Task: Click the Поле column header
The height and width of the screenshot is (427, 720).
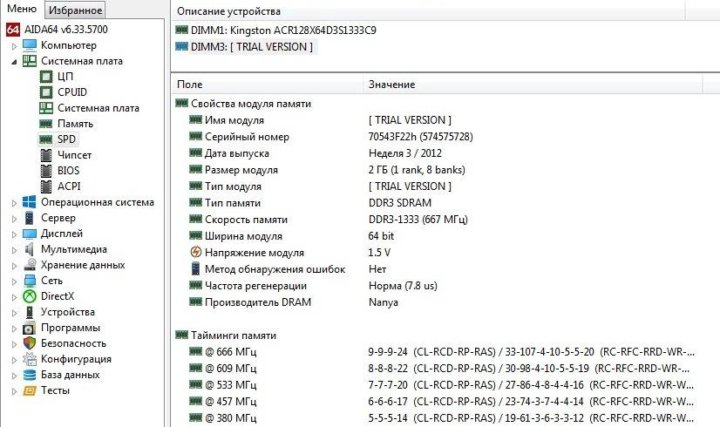Action: (x=190, y=85)
